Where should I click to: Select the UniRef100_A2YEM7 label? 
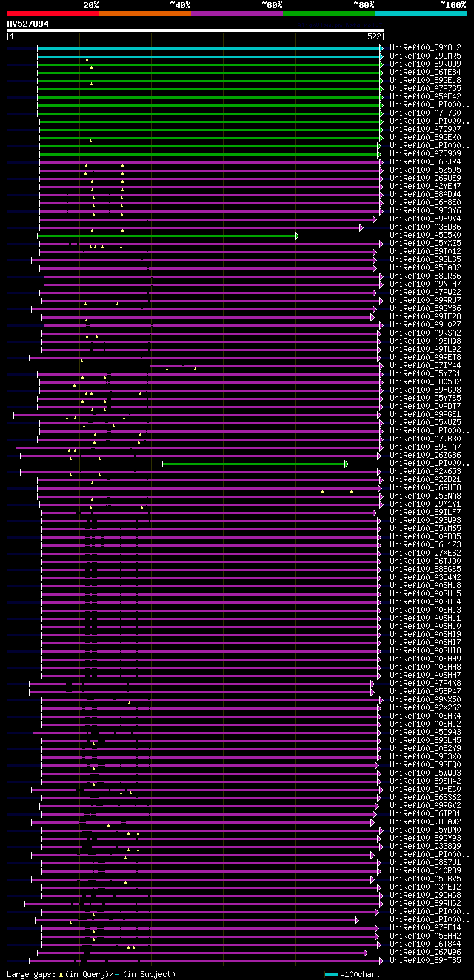425,187
